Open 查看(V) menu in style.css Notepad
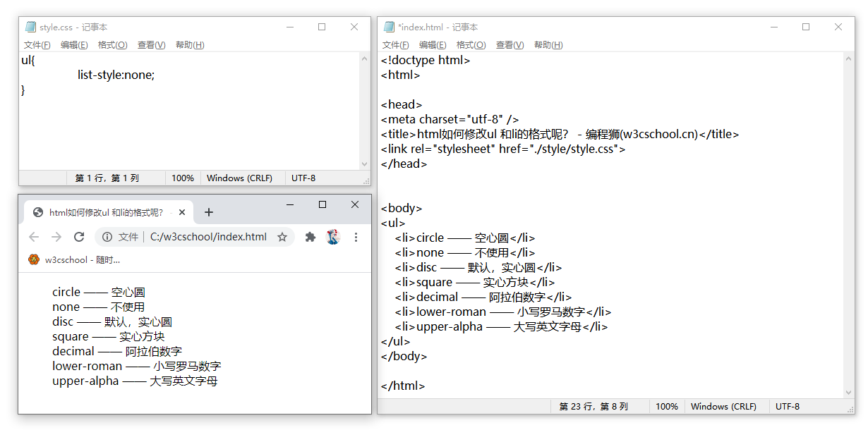The image size is (868, 430). 151,45
